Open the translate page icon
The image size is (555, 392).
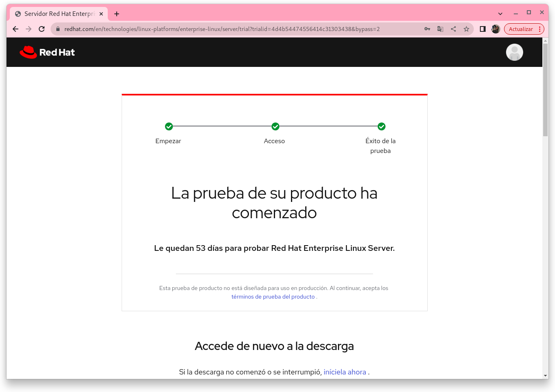(x=440, y=29)
